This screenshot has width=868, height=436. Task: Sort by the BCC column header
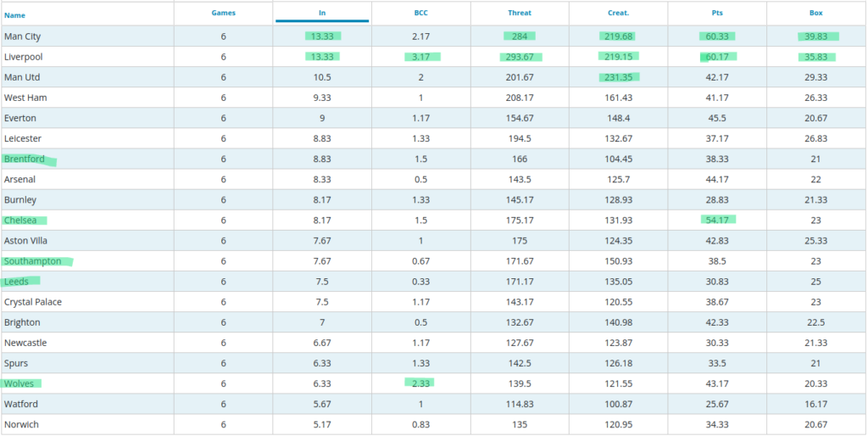[x=420, y=13]
